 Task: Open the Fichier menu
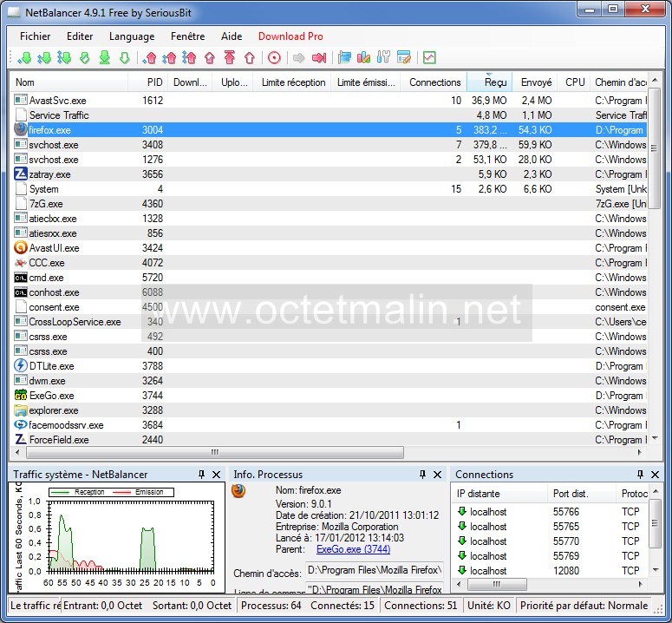[x=36, y=36]
